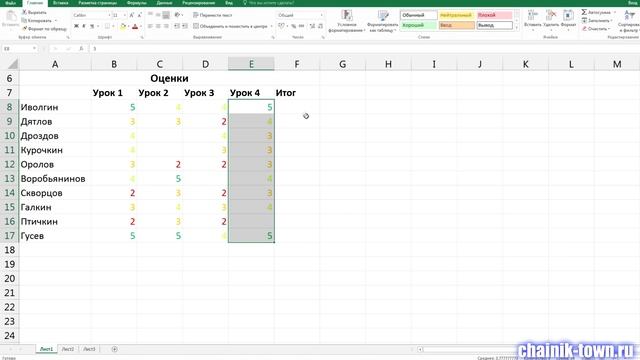
Task: Select sheet tab Лист2
Action: pos(68,349)
